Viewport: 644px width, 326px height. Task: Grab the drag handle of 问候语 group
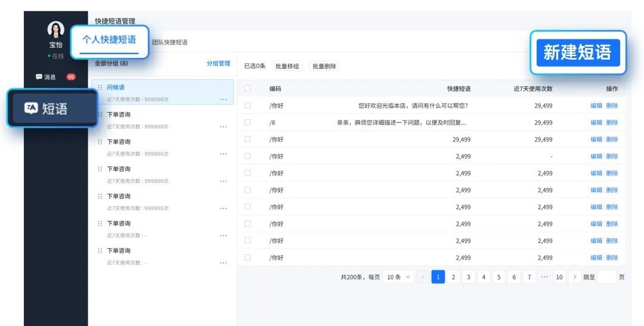click(x=100, y=88)
